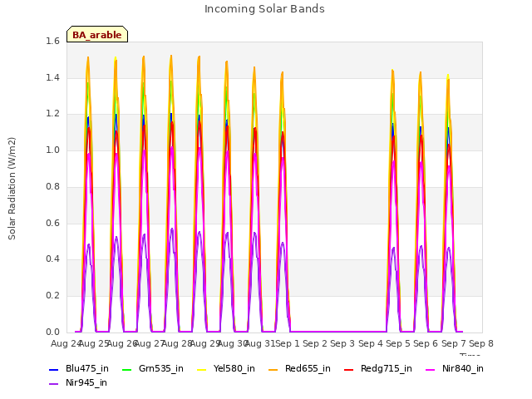Click the Nir945_in legend label

coord(86,382)
